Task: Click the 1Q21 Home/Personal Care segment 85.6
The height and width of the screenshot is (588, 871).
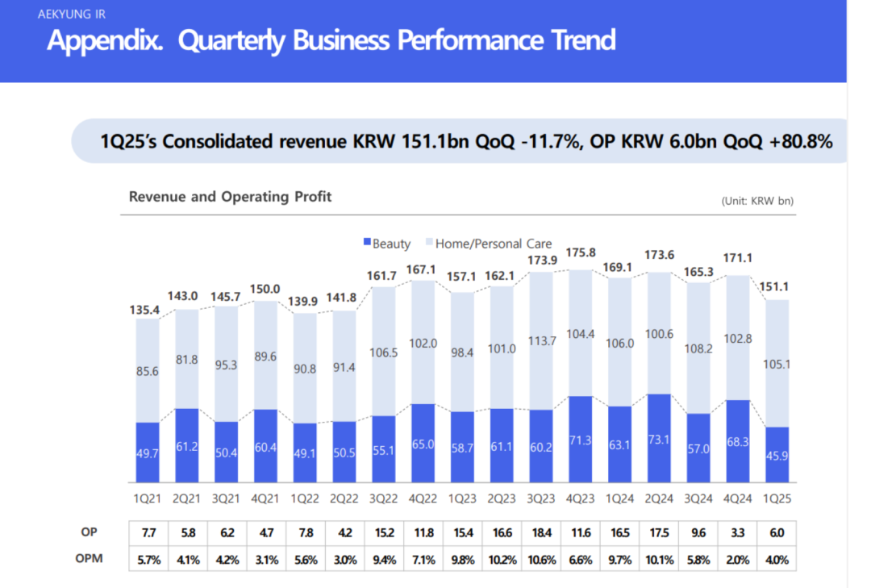Action: pos(147,370)
